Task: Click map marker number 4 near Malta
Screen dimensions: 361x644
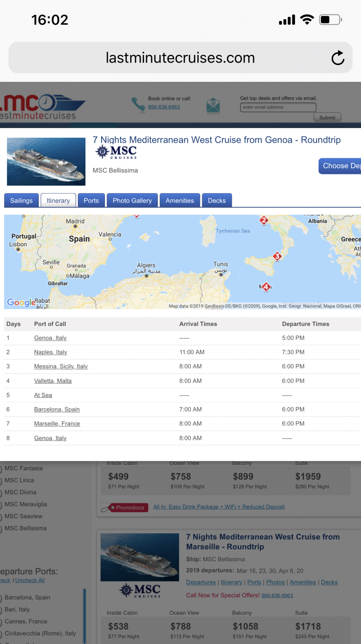Action: 266,286
